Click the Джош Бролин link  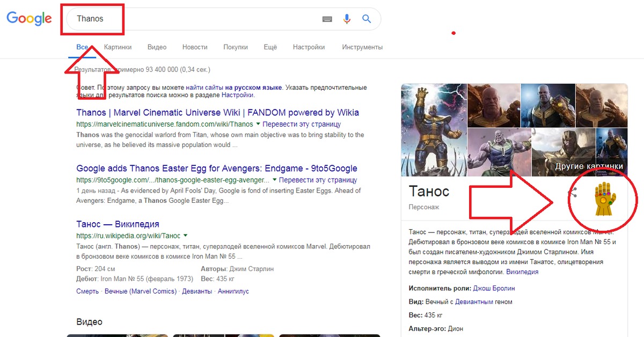(494, 288)
